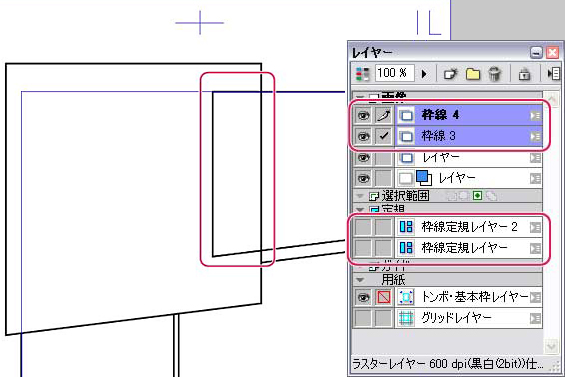This screenshot has width=565, height=377.
Task: Collapse the 選択範囲 group triangle
Action: pos(360,196)
